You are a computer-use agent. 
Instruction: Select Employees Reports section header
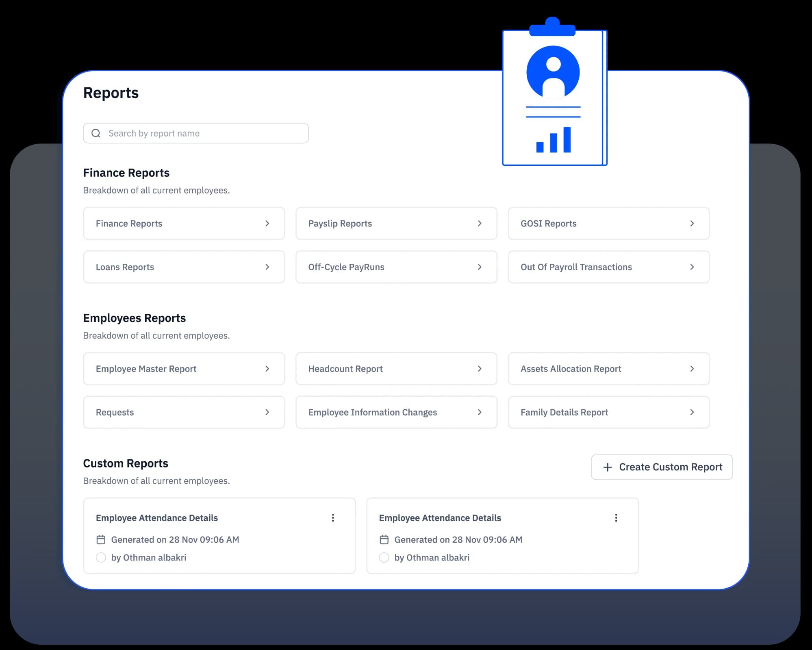[x=134, y=318]
